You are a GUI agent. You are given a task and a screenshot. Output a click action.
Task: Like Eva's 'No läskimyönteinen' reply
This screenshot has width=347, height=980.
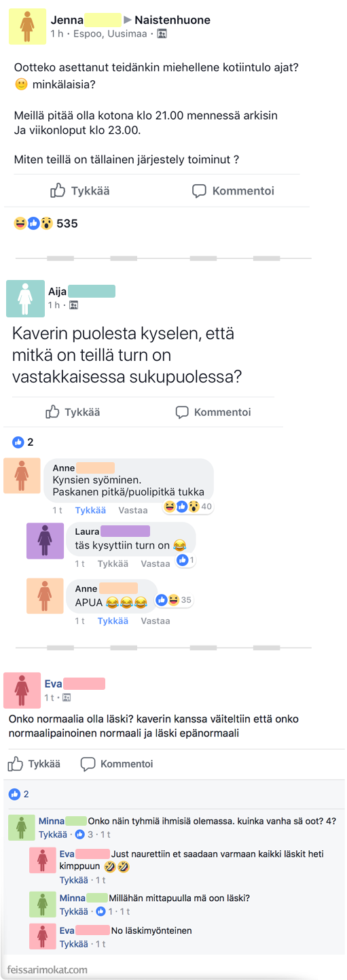point(73,944)
